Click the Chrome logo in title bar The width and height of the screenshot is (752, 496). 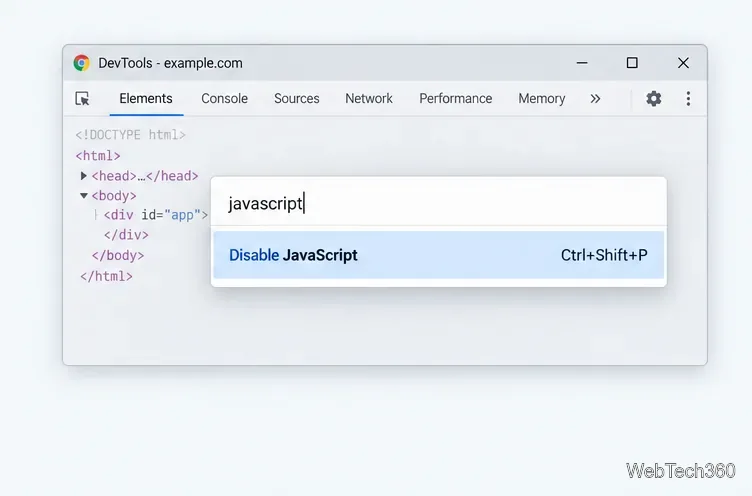tap(82, 63)
